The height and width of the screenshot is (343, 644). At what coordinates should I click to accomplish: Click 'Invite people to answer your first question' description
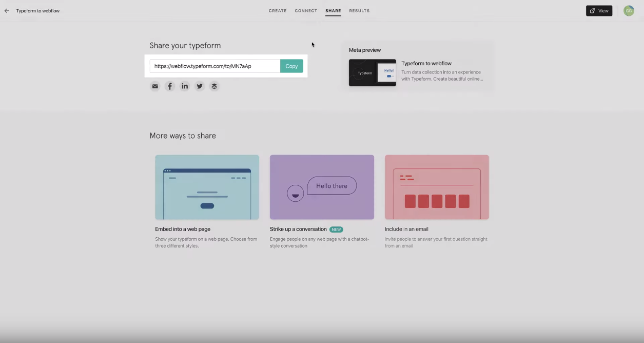tap(436, 242)
